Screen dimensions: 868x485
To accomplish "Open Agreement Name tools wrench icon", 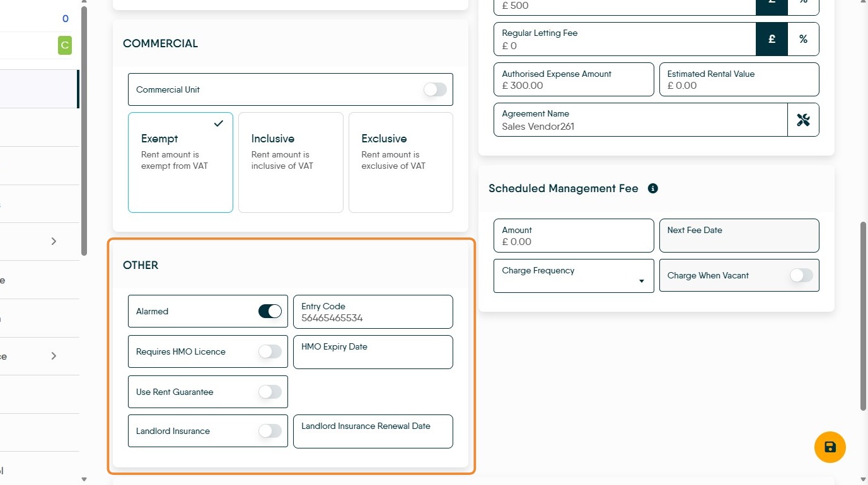I will 803,120.
